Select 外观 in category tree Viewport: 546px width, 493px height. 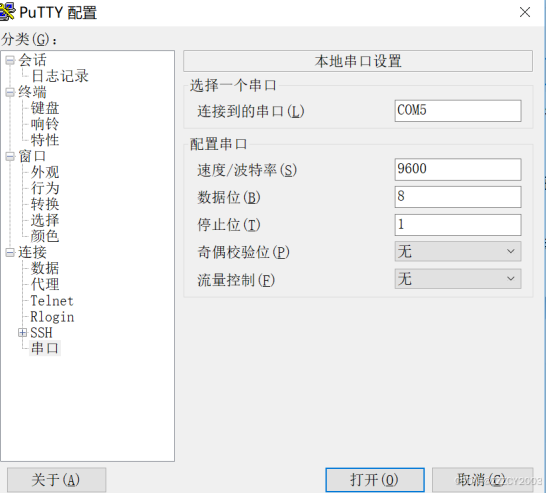[x=45, y=172]
